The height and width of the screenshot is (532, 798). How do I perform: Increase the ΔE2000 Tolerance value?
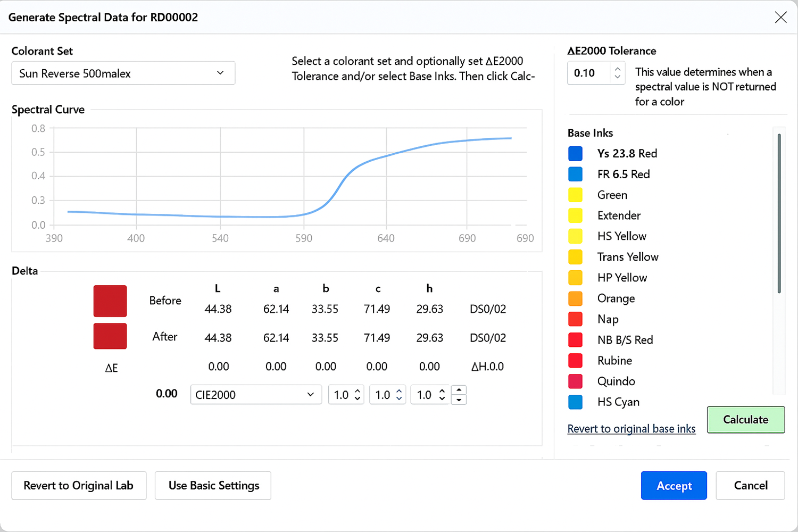617,69
